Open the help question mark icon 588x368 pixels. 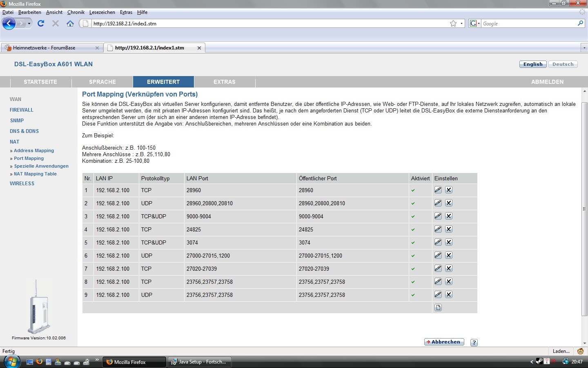pyautogui.click(x=474, y=343)
